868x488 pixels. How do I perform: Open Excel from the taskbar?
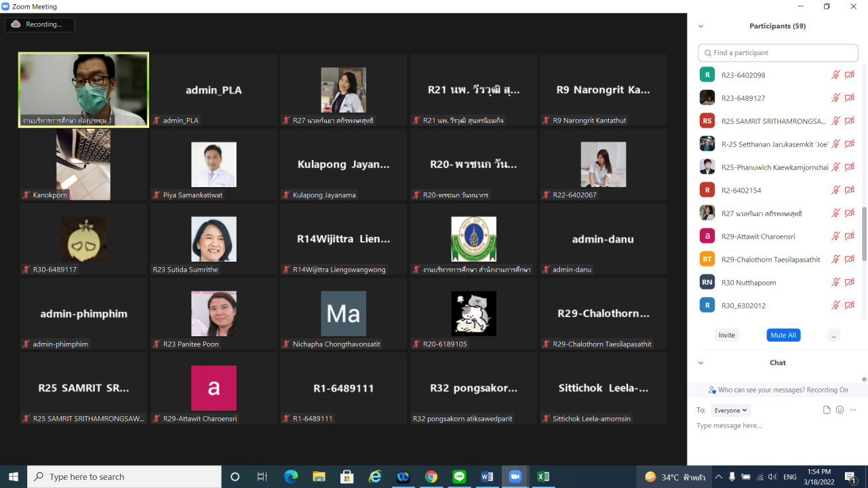pyautogui.click(x=542, y=476)
